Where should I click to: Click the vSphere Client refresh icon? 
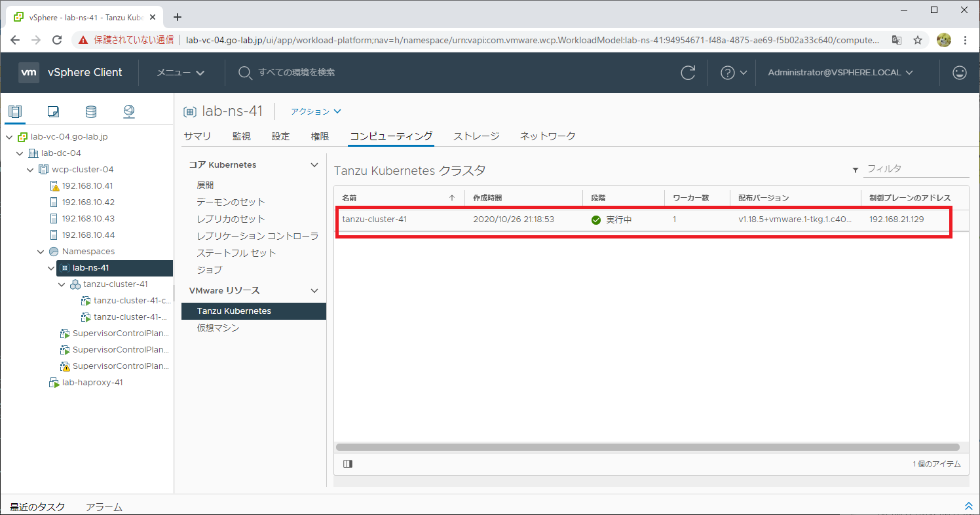(688, 73)
